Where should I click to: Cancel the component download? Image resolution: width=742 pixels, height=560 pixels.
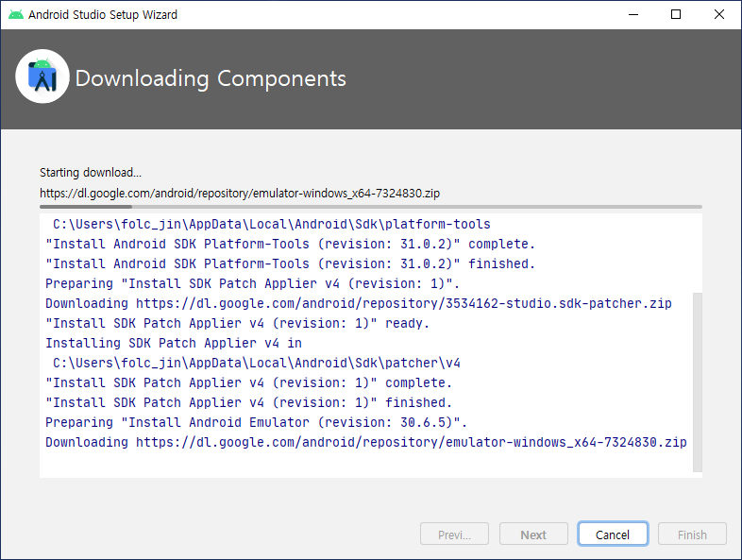pos(613,535)
